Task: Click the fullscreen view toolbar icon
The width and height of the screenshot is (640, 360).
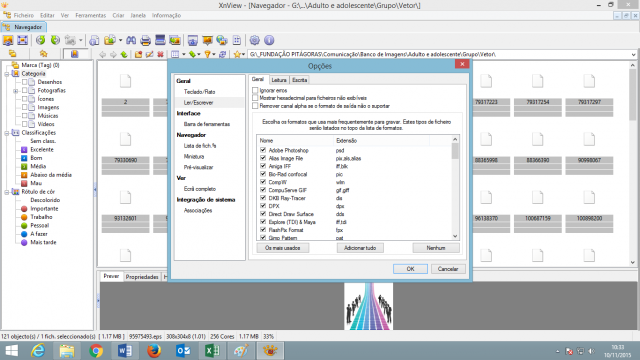Action: pyautogui.click(x=22, y=40)
